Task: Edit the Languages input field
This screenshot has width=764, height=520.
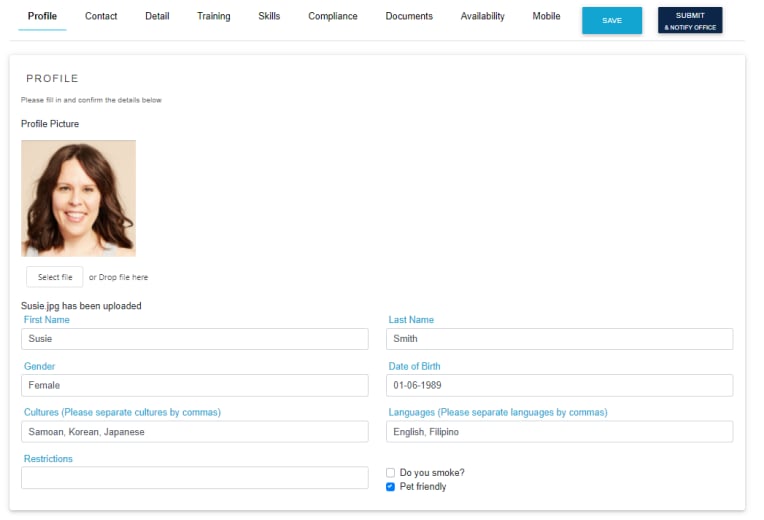Action: click(559, 432)
